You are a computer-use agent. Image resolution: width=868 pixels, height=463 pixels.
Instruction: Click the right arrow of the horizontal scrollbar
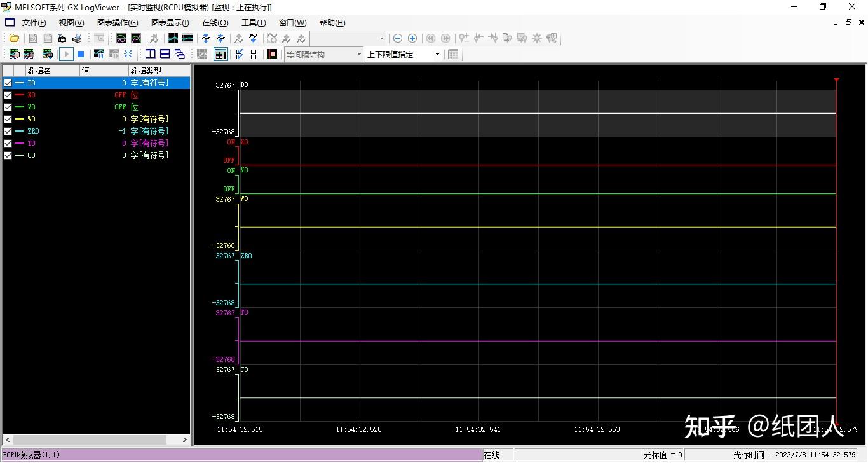(x=184, y=439)
